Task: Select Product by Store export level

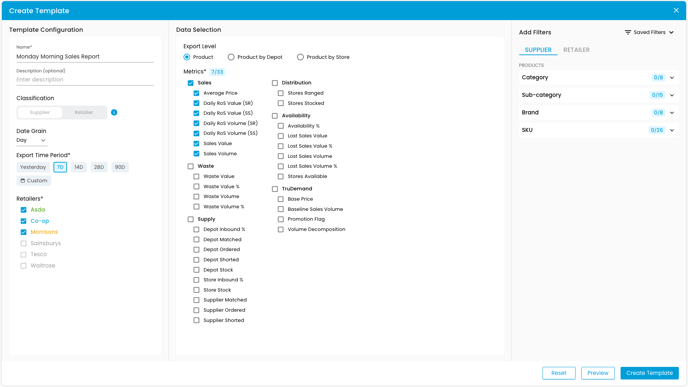Action: tap(300, 57)
